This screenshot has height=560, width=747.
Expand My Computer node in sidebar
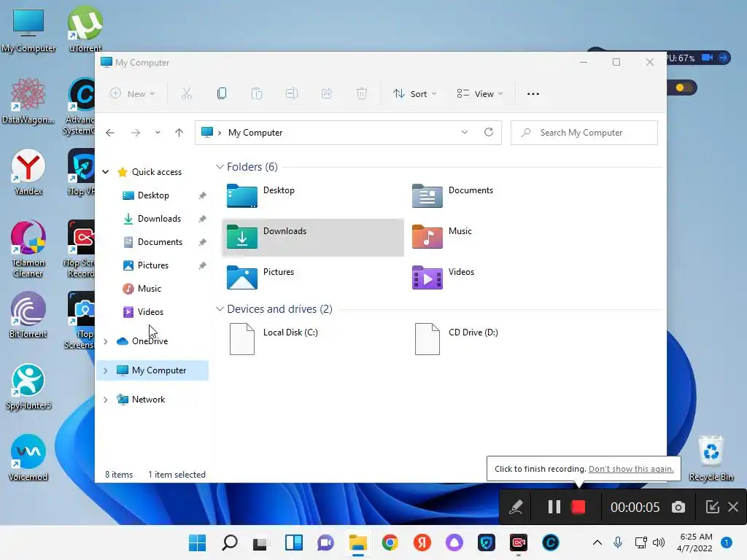point(106,370)
